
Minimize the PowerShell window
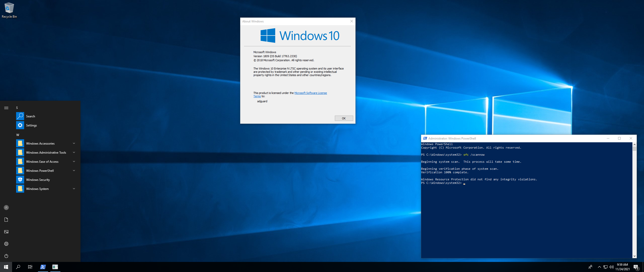[x=608, y=138]
